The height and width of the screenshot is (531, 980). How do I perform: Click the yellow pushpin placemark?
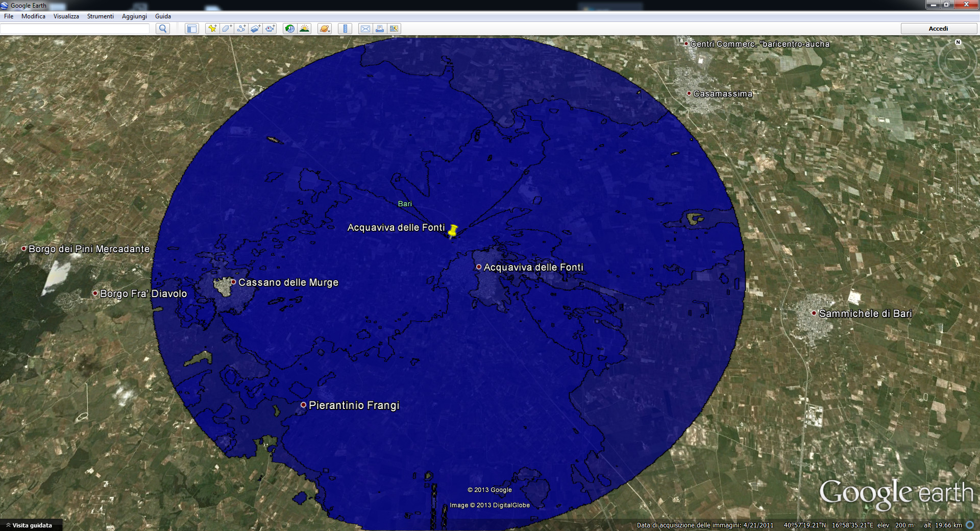[452, 231]
